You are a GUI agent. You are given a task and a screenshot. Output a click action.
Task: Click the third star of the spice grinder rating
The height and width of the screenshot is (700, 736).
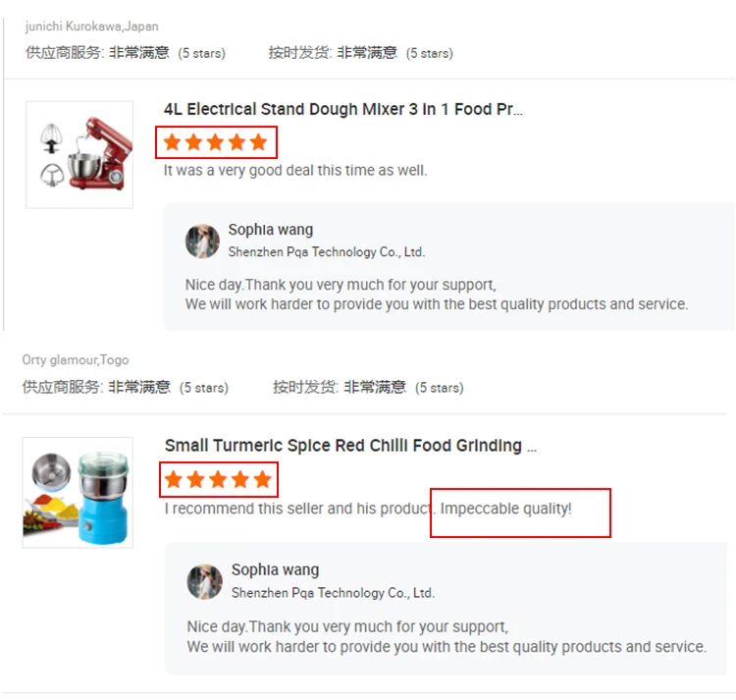(218, 480)
